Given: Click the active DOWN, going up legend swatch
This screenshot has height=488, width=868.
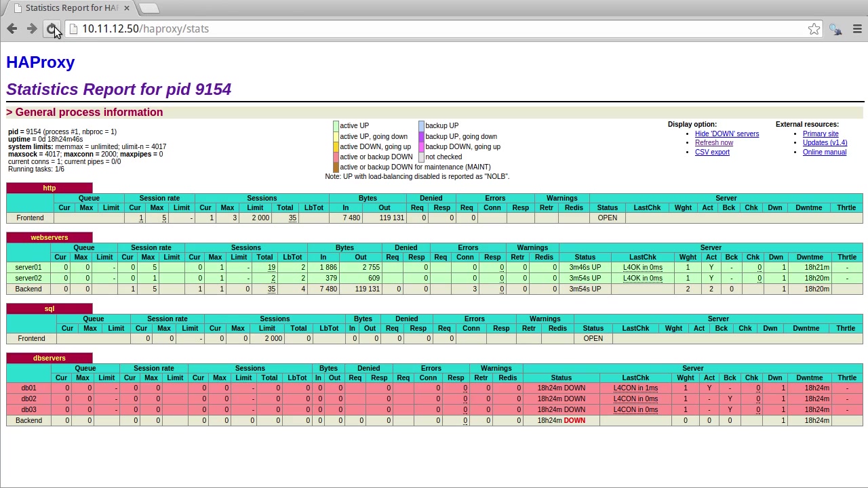Looking at the screenshot, I should pos(336,146).
